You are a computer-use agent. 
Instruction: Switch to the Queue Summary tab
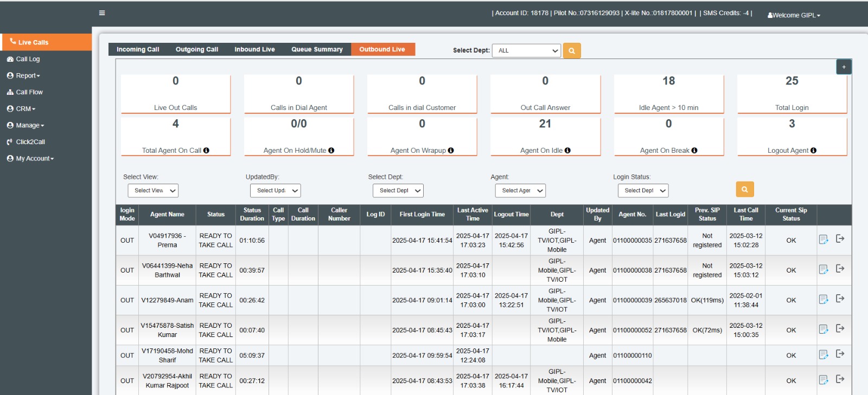(317, 49)
